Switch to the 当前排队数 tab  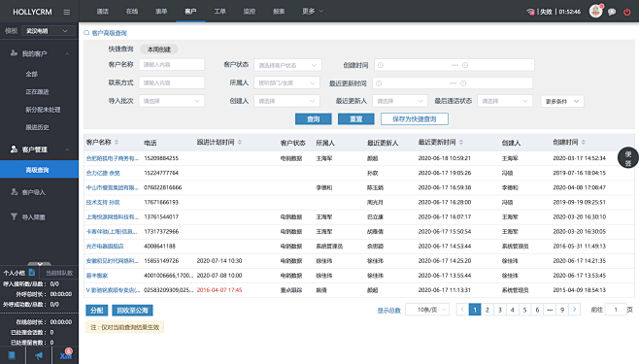tap(59, 273)
